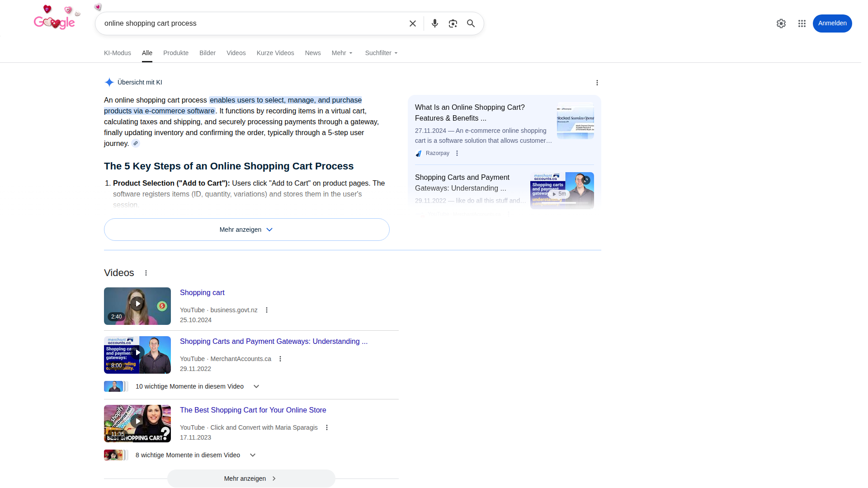Switch to the Bilder tab
Viewport: 868px width, 488px height.
[x=207, y=53]
